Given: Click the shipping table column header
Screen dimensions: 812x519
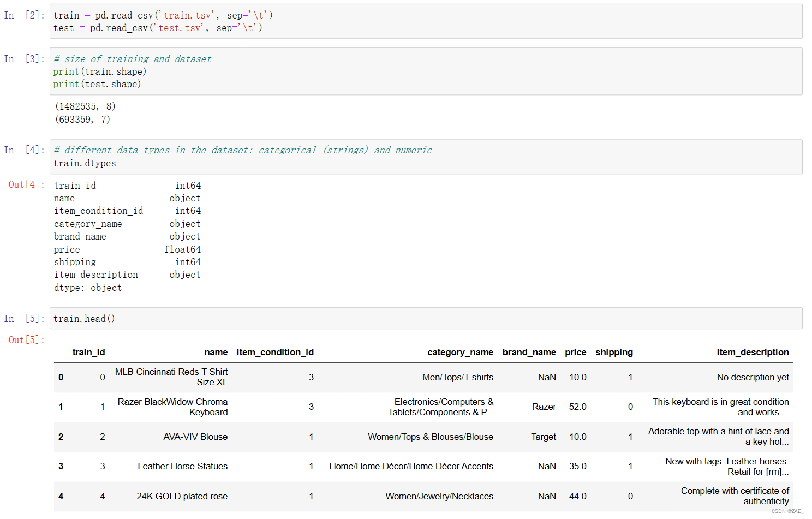Looking at the screenshot, I should point(614,352).
